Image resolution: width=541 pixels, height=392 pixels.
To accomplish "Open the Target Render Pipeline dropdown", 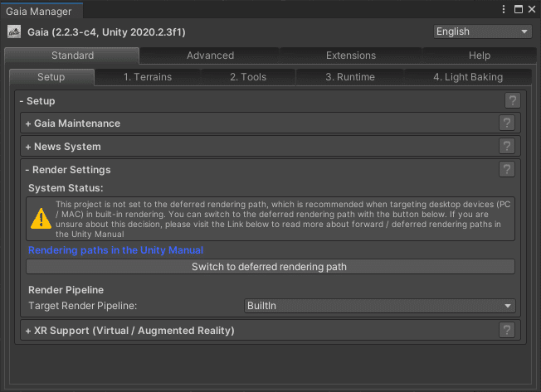I will tap(379, 306).
